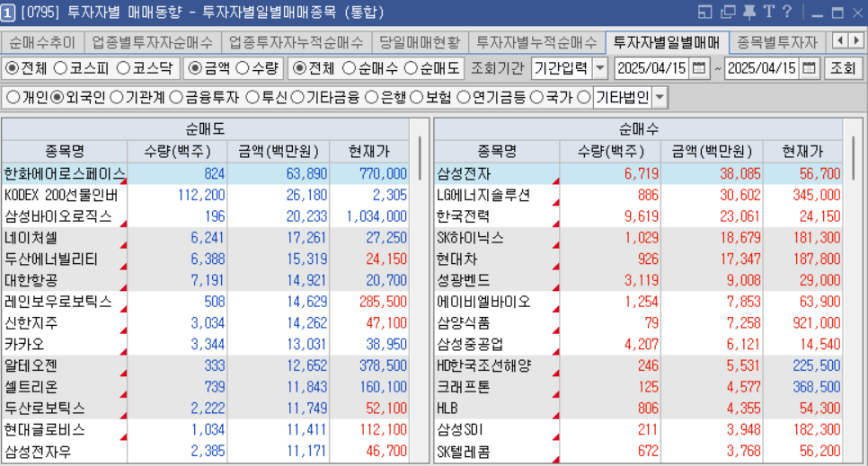The height and width of the screenshot is (466, 868).
Task: Click HD한국조선해양 stock name
Action: pos(483,365)
